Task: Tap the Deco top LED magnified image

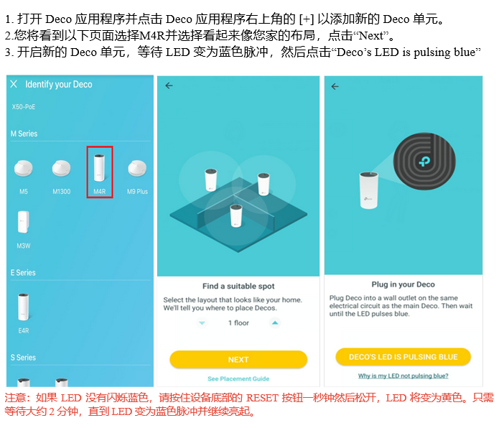Action: [x=424, y=161]
